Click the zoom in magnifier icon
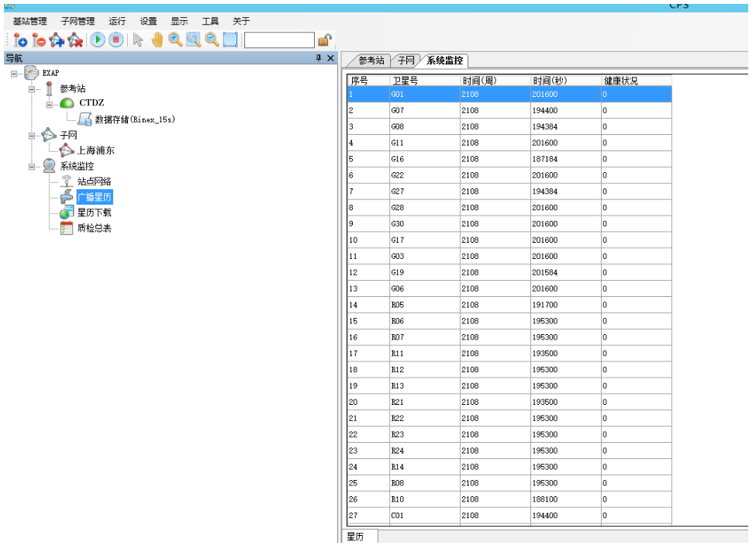Screen dimensions: 756x556 (175, 40)
